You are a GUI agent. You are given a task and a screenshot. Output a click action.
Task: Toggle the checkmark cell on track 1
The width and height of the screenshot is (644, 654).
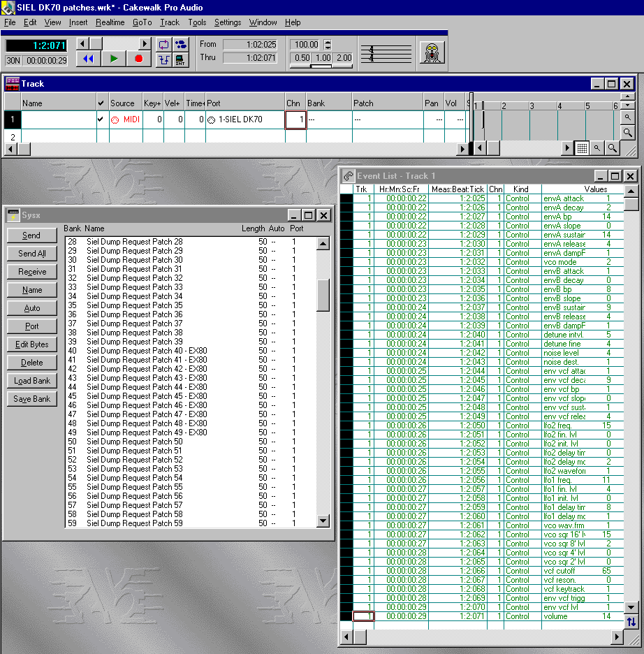click(x=101, y=119)
